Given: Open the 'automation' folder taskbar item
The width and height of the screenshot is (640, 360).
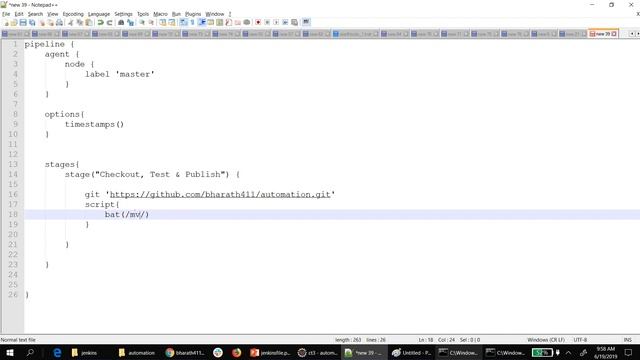Looking at the screenshot, I should (137, 353).
